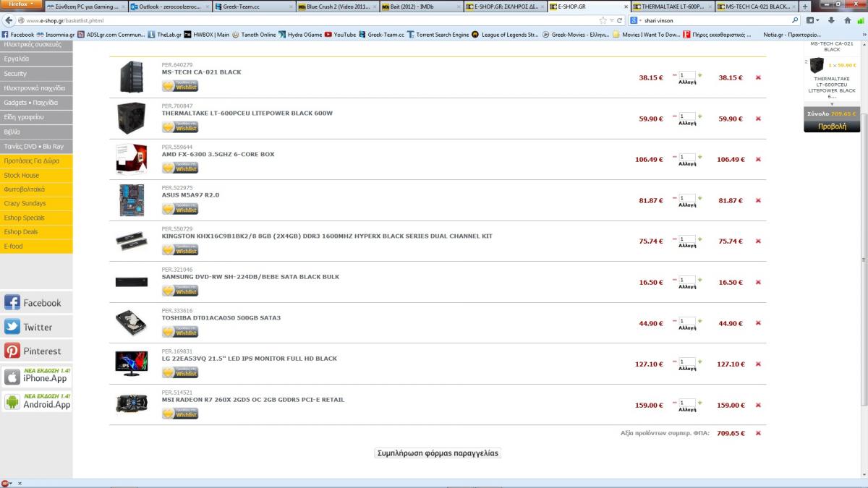The image size is (868, 488).
Task: Open Android.App download banner
Action: click(x=36, y=402)
